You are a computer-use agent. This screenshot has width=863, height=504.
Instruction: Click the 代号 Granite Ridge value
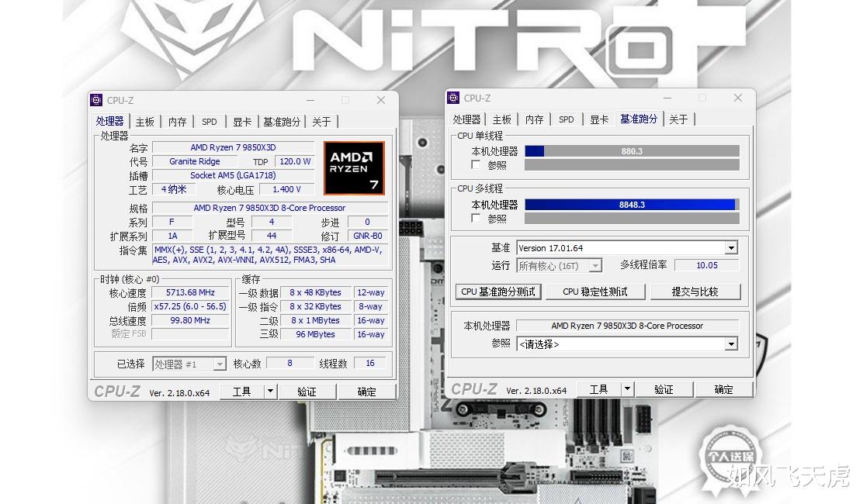click(195, 161)
